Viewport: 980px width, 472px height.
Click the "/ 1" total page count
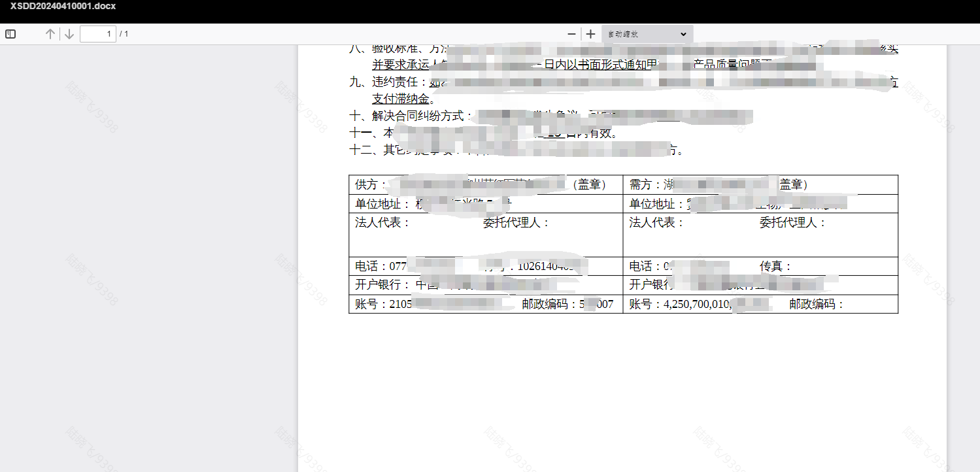click(124, 34)
